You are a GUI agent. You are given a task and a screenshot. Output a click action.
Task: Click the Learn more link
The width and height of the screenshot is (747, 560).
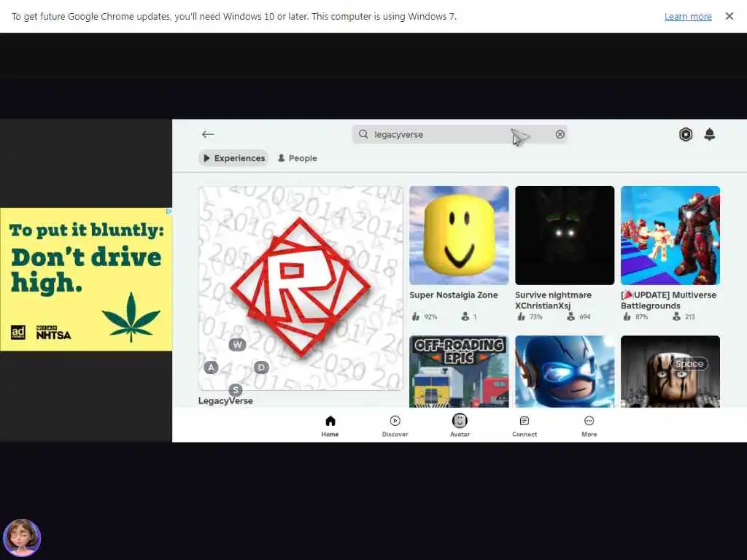tap(688, 17)
